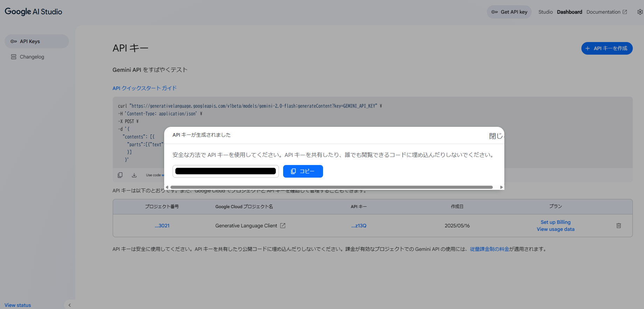Click the Google Cloud プロジェクト名 column header
644x309 pixels.
[244, 207]
